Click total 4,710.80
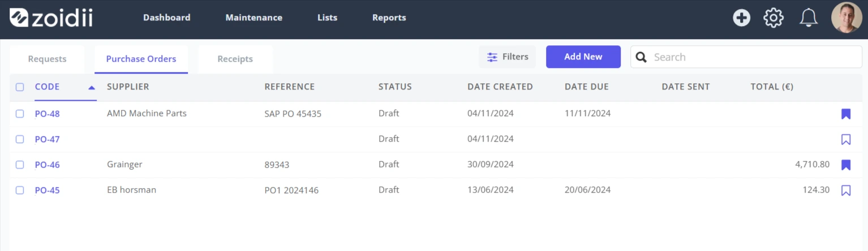 click(812, 164)
